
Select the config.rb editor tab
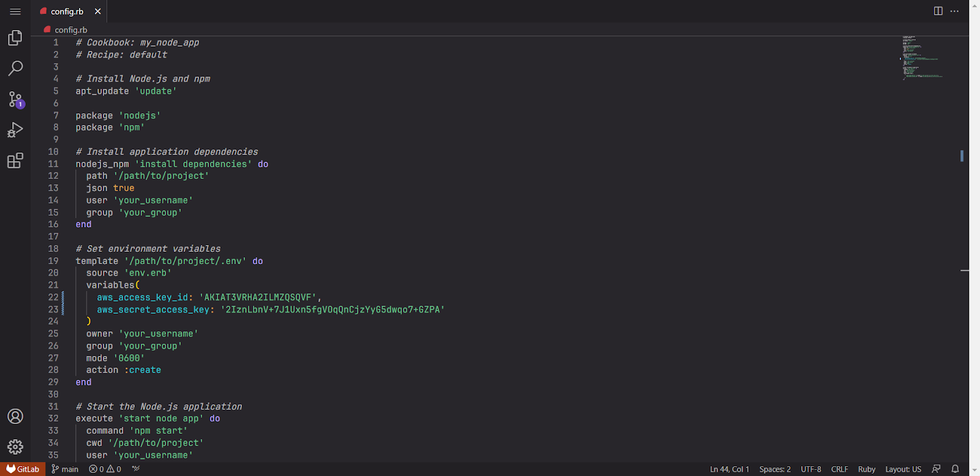(x=68, y=12)
